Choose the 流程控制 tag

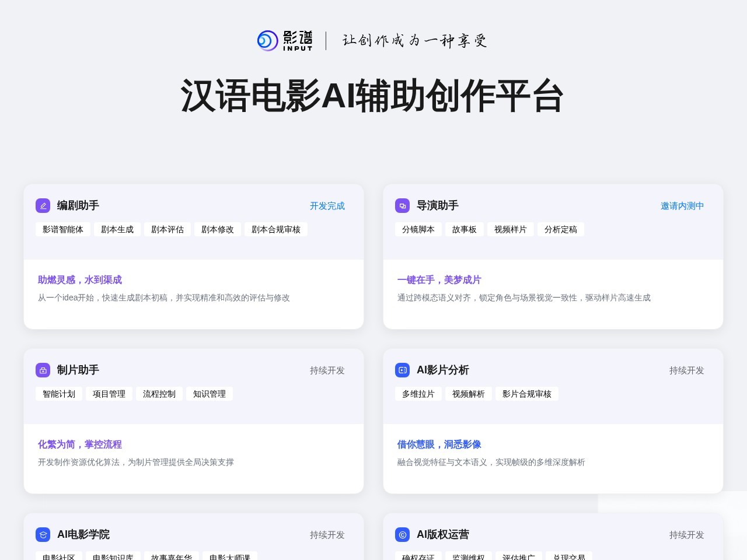pyautogui.click(x=159, y=394)
